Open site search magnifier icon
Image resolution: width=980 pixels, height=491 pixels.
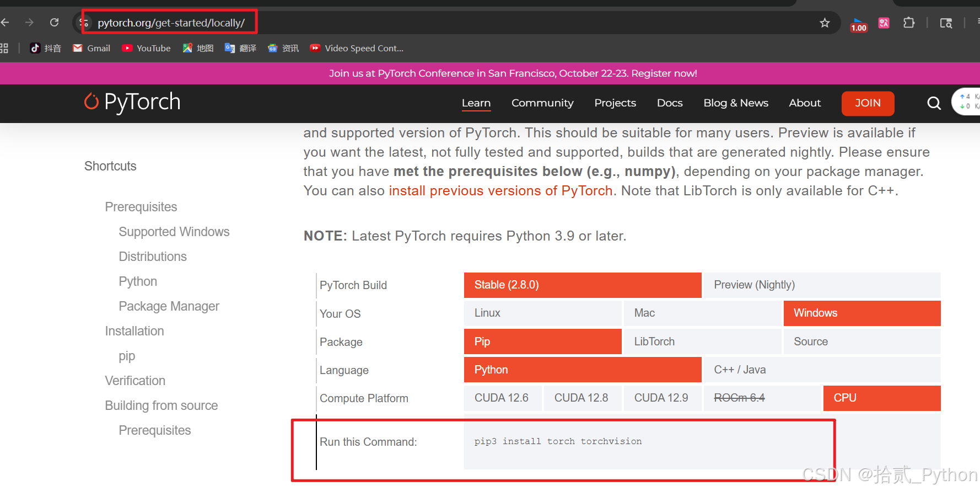[934, 103]
